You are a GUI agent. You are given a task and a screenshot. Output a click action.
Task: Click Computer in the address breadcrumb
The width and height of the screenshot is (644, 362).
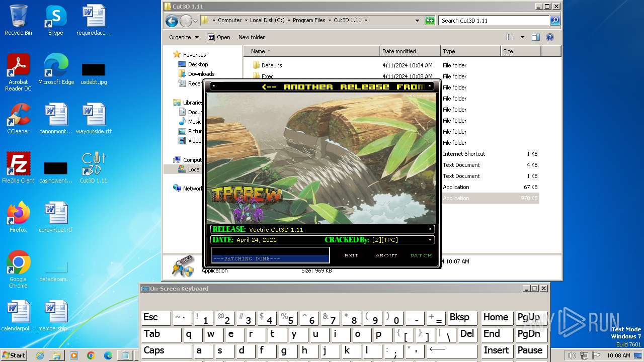click(x=229, y=21)
